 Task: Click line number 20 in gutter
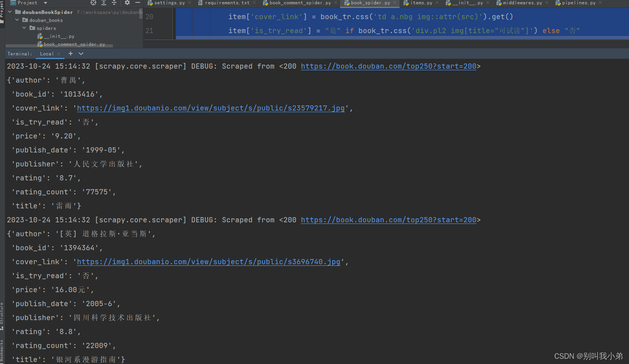pyautogui.click(x=149, y=17)
